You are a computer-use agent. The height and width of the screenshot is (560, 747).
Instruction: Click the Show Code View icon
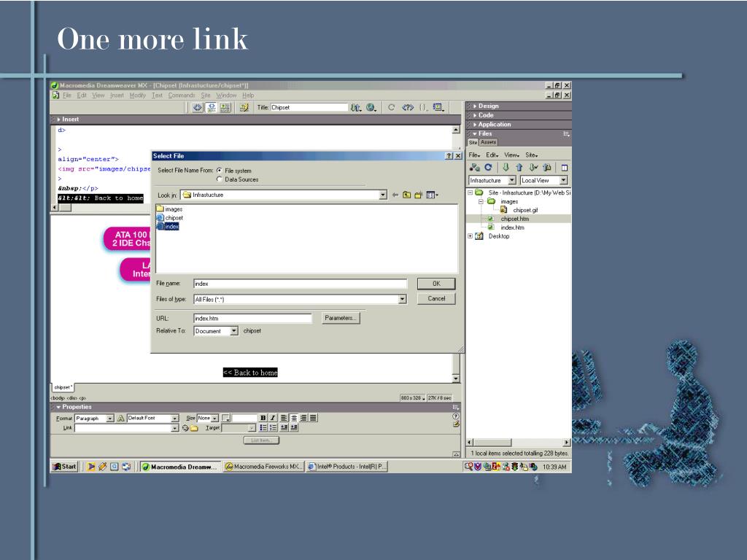(197, 108)
